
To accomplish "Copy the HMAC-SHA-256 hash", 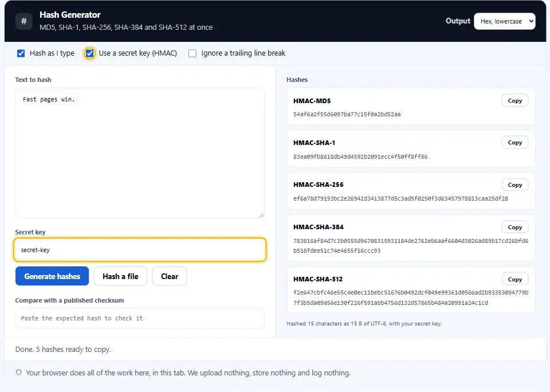I will (x=514, y=185).
